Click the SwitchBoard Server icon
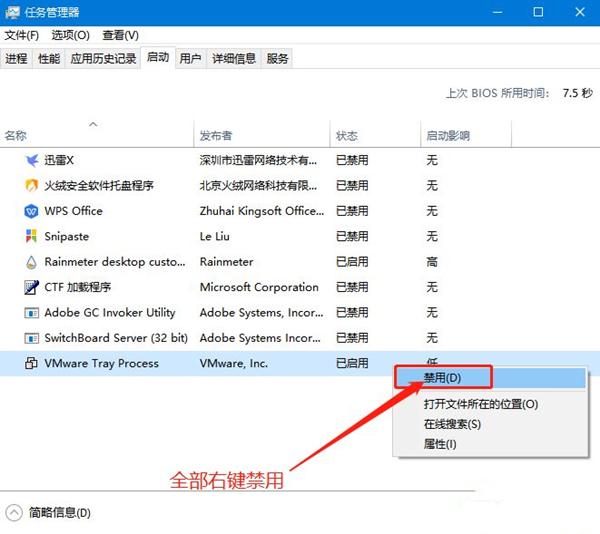 (31, 339)
